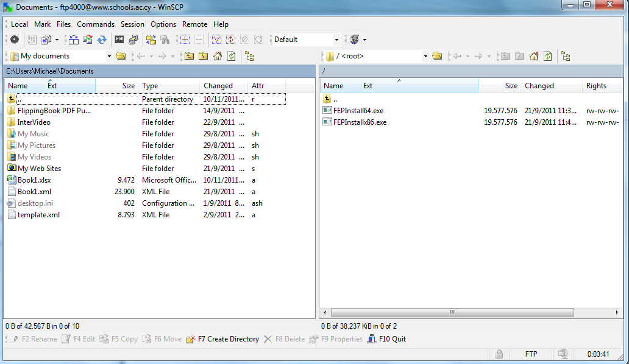This screenshot has height=364, width=629.
Task: Open the Mark menu
Action: click(x=43, y=24)
